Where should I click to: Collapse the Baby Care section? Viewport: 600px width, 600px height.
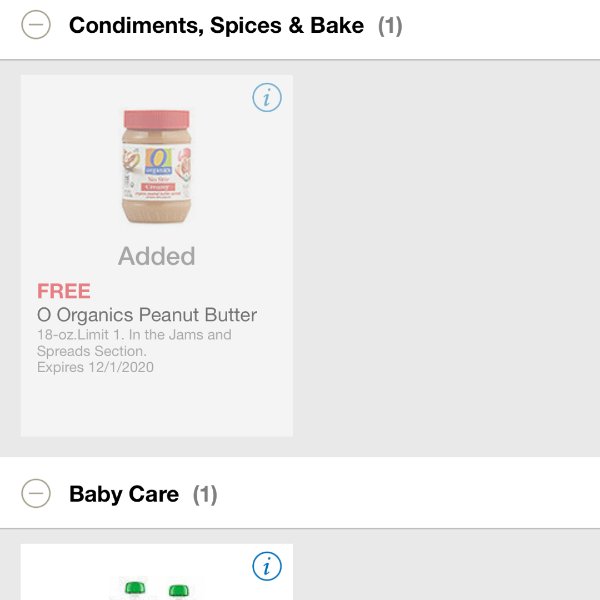coord(36,493)
